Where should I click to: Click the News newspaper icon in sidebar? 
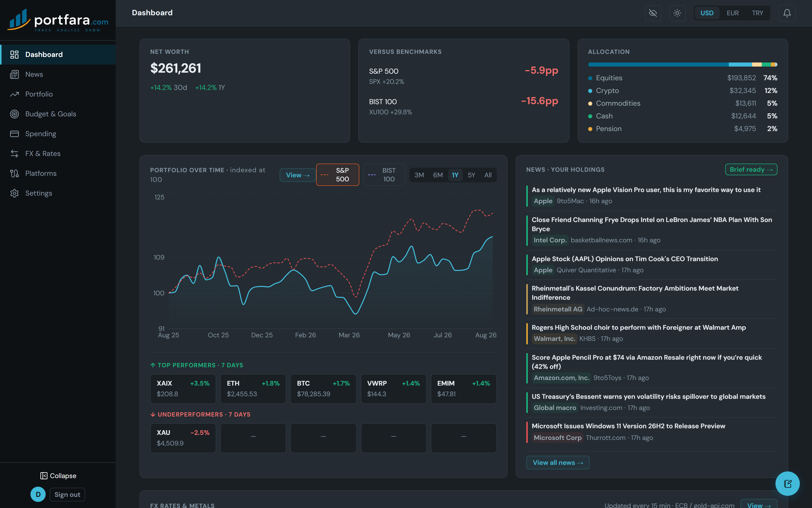pyautogui.click(x=14, y=74)
